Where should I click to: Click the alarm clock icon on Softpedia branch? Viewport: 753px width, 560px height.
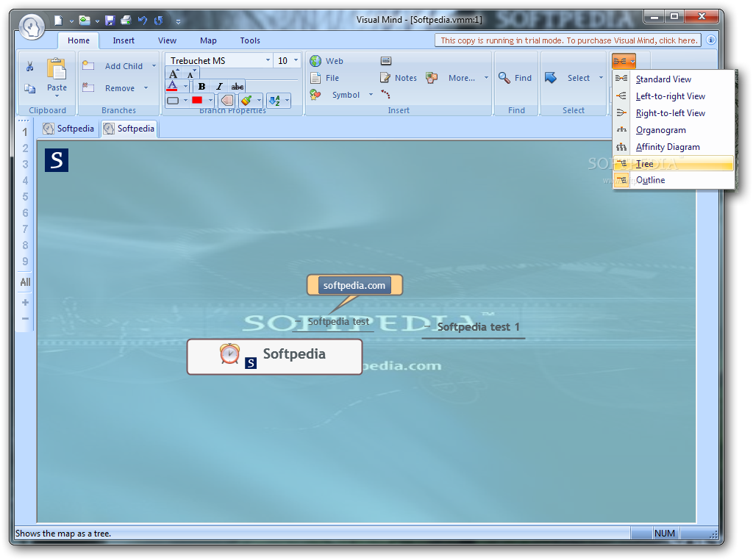pyautogui.click(x=229, y=354)
